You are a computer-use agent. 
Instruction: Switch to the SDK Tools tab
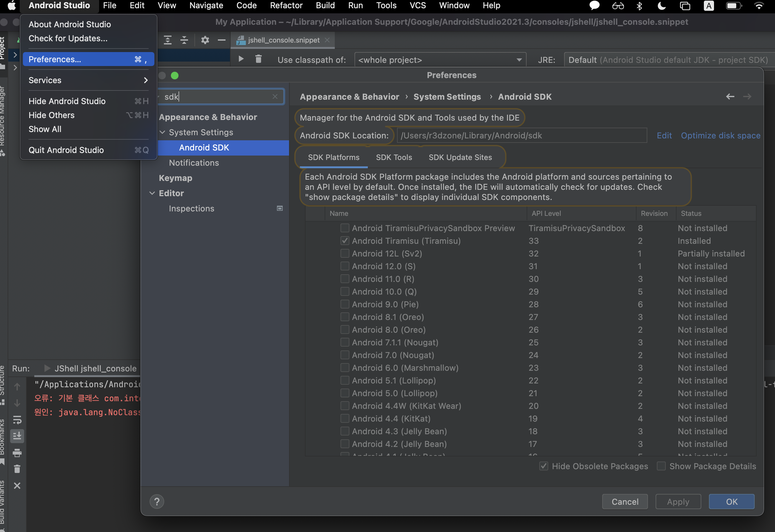coord(394,157)
